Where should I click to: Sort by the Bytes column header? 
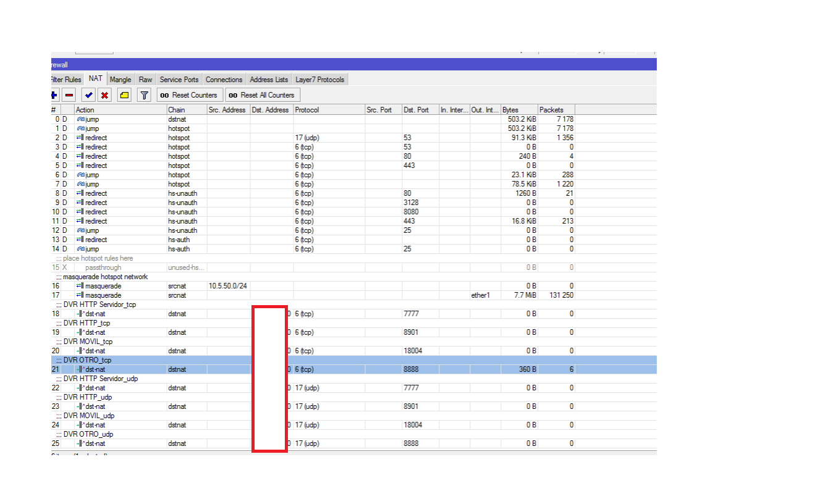coord(520,110)
